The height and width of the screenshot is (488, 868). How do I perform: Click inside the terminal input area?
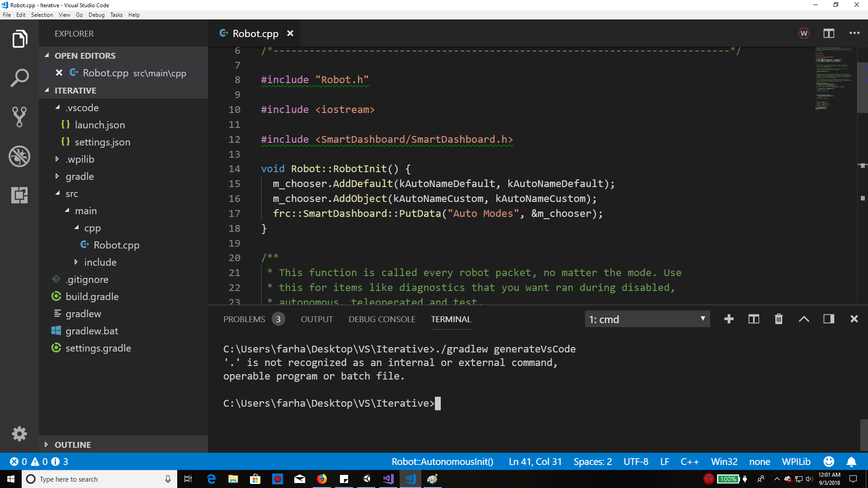coord(452,403)
